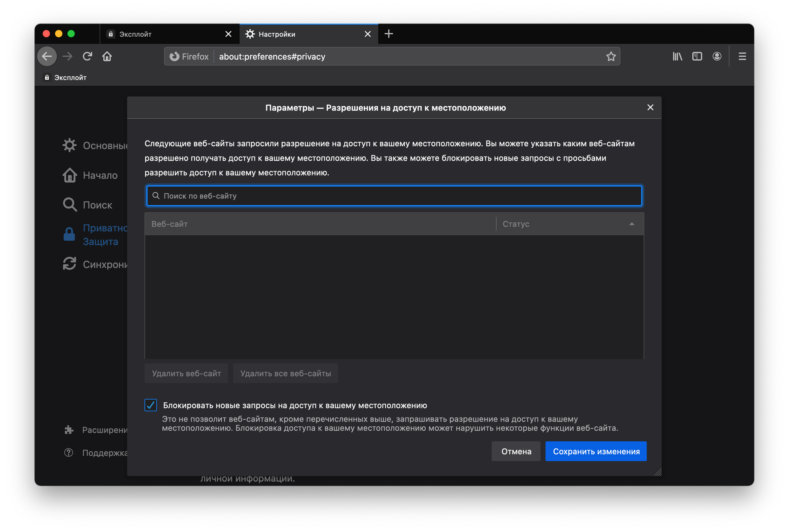
Task: Reload the current page
Action: tap(87, 56)
